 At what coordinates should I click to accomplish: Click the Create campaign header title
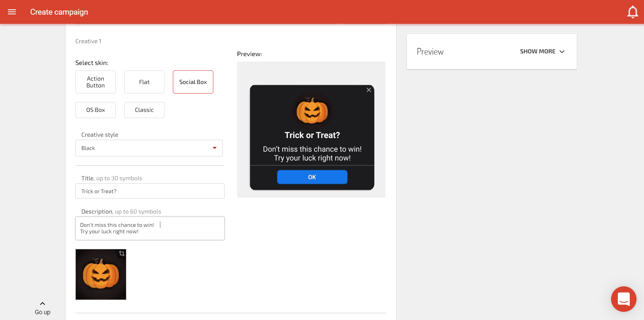click(x=59, y=12)
